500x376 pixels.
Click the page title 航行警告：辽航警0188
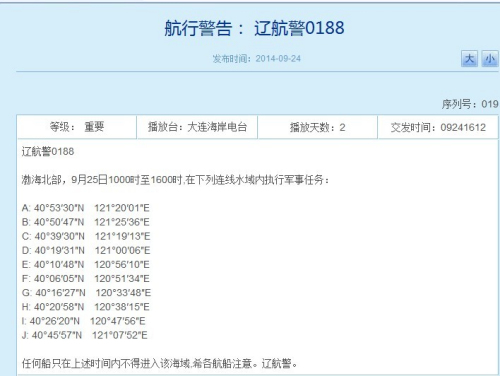(x=254, y=28)
